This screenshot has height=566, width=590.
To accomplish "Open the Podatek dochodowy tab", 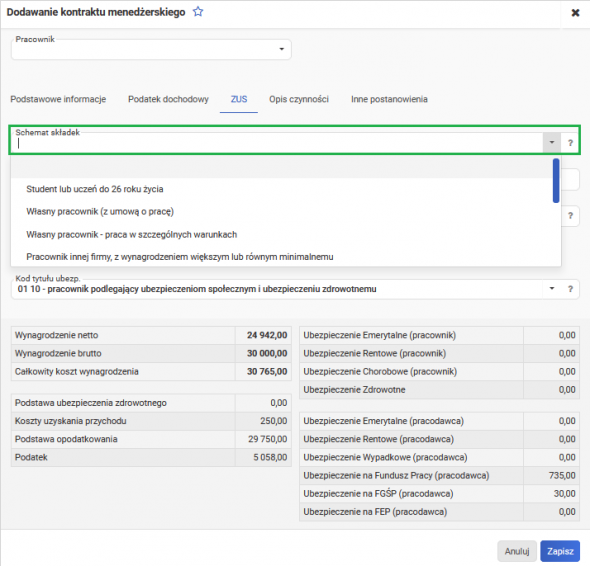I will tap(168, 99).
